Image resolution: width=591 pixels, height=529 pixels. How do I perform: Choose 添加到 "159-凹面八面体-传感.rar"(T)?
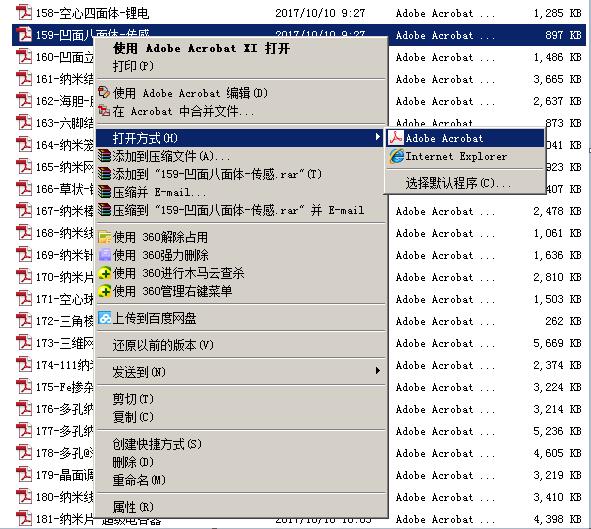point(217,174)
